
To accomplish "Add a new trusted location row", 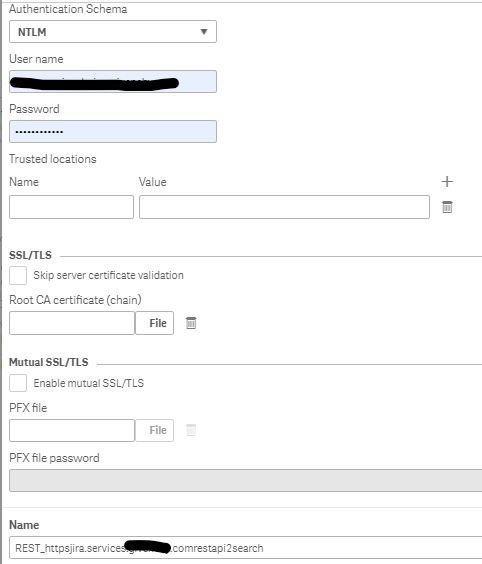I will click(x=447, y=182).
